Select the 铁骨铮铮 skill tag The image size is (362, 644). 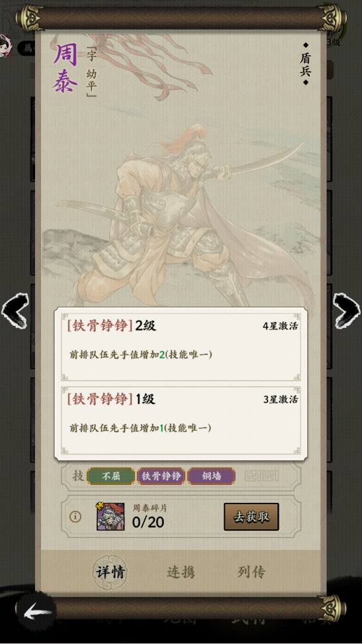[161, 476]
